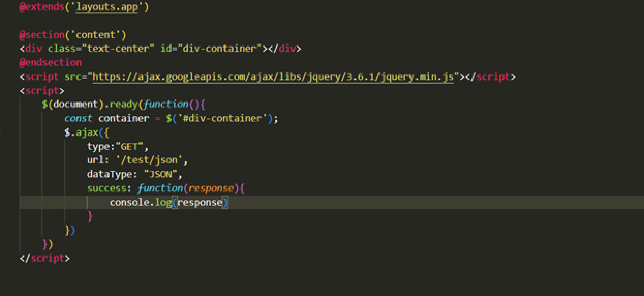Click the closing </script> tag
The width and height of the screenshot is (644, 296).
pos(45,258)
